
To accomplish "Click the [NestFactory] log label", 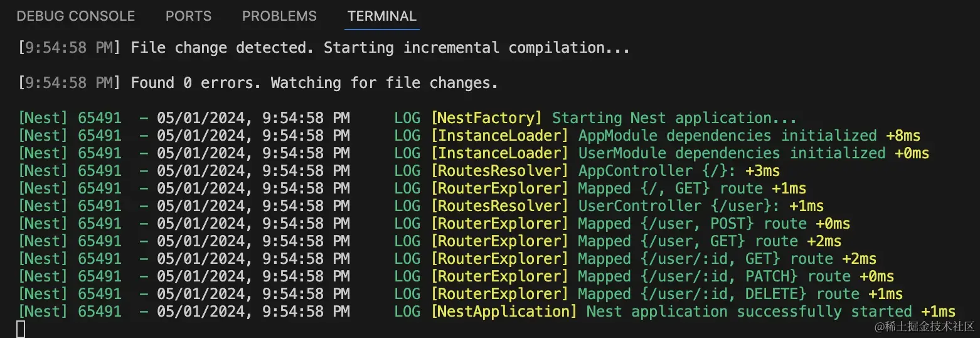I will 486,118.
